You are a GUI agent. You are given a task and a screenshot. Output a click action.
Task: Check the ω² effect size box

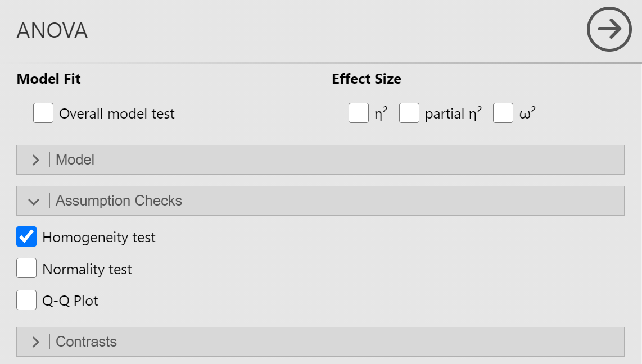(503, 113)
